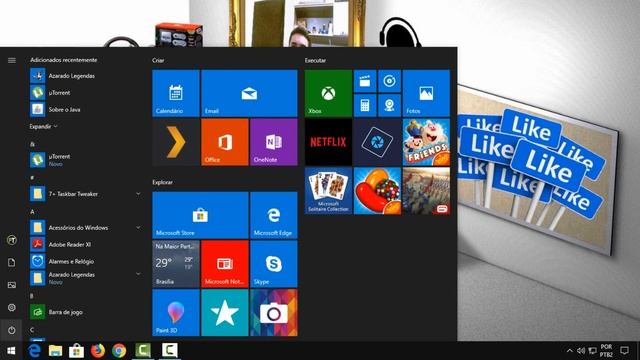Launch the Skype tile

pyautogui.click(x=274, y=264)
